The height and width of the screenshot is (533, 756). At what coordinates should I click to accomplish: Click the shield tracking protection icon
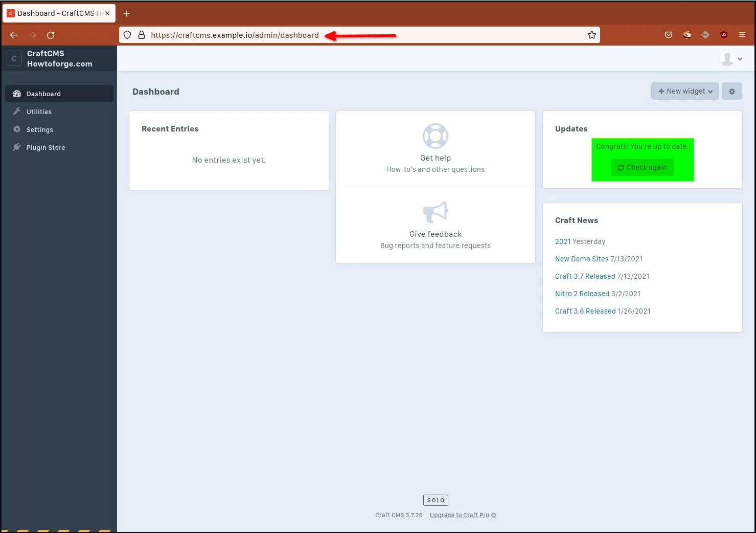pyautogui.click(x=127, y=35)
